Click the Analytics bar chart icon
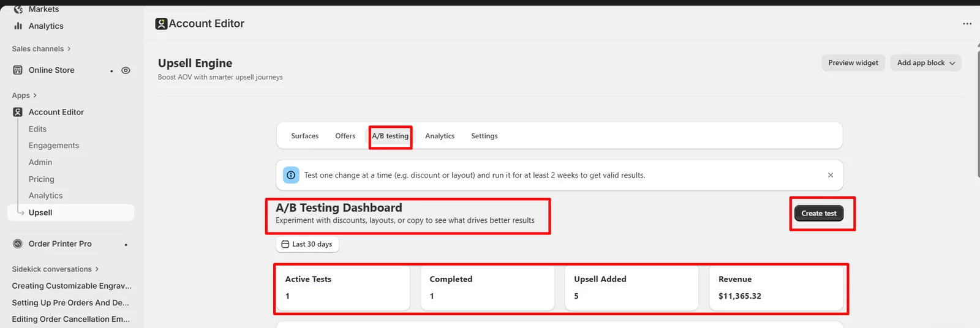 point(18,26)
